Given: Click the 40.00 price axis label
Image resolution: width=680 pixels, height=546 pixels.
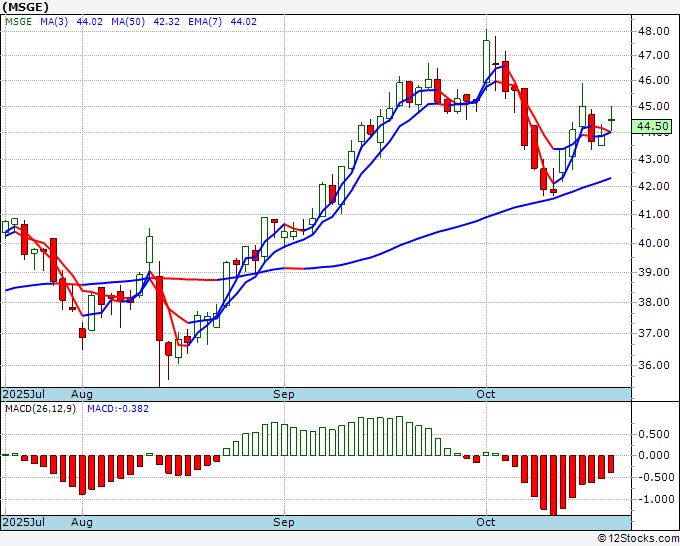Looking at the screenshot, I should 654,243.
